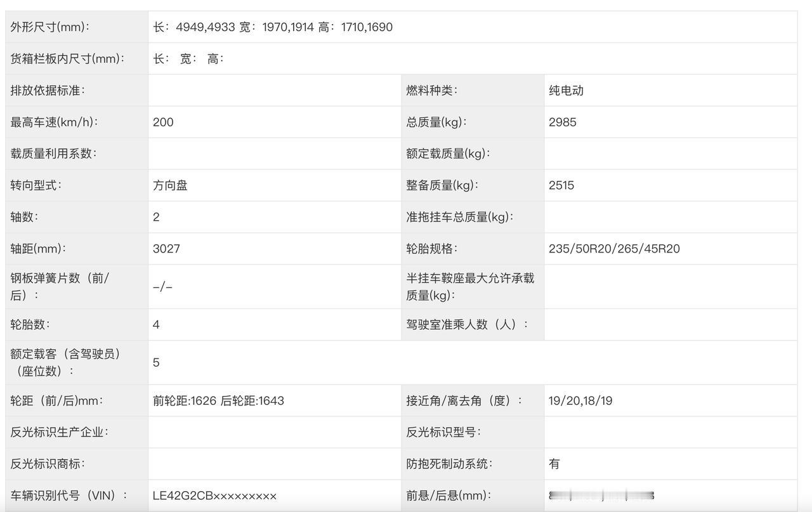Click the fuel type value 纯电动
This screenshot has height=512, width=812.
click(x=566, y=90)
